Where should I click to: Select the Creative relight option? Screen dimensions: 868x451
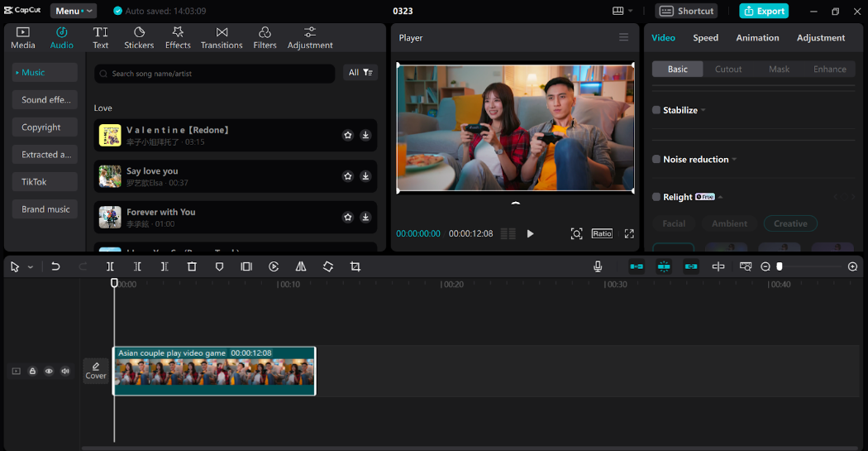click(790, 223)
